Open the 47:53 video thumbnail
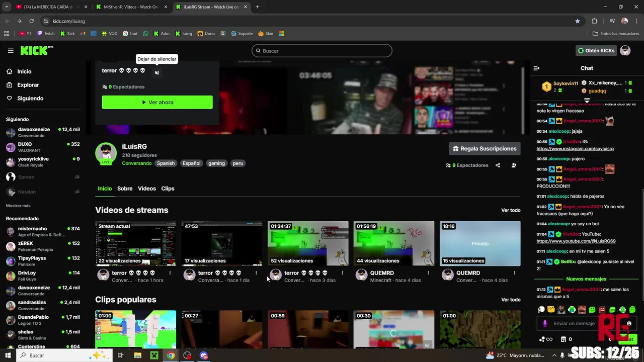Image resolution: width=644 pixels, height=362 pixels. point(222,243)
